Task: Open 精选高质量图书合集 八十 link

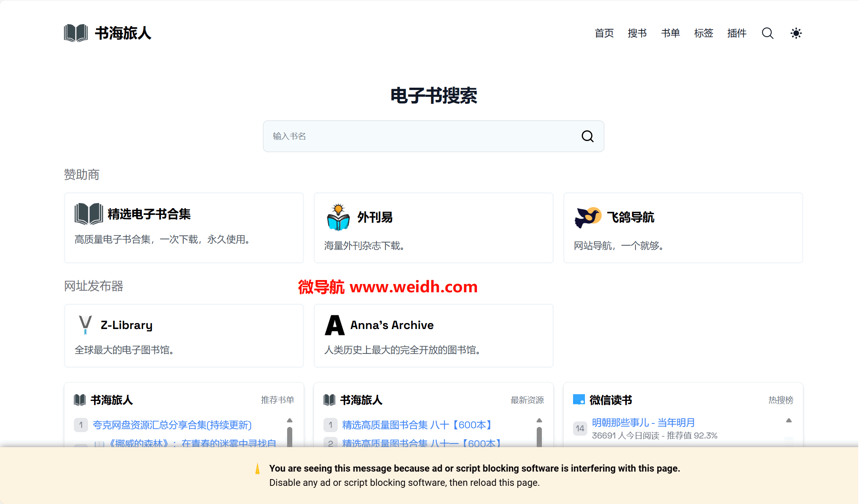Action: click(x=417, y=425)
